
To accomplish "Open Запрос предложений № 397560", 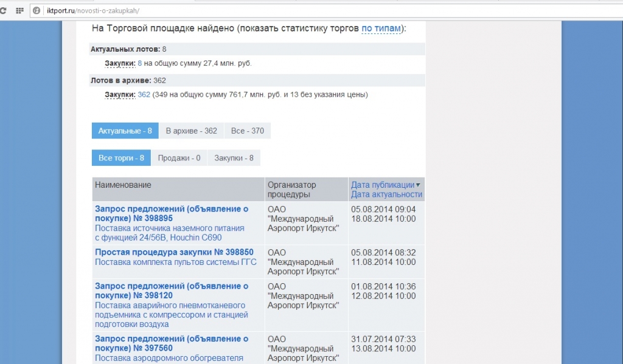I will point(172,343).
